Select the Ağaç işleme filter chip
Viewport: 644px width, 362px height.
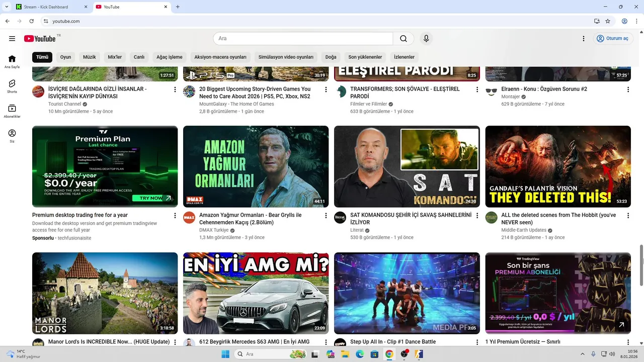pos(170,57)
